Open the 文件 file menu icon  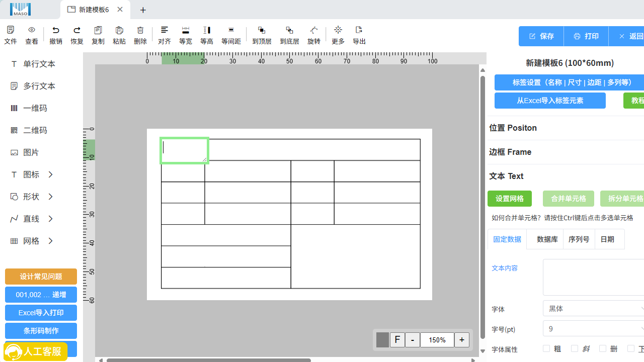(11, 30)
